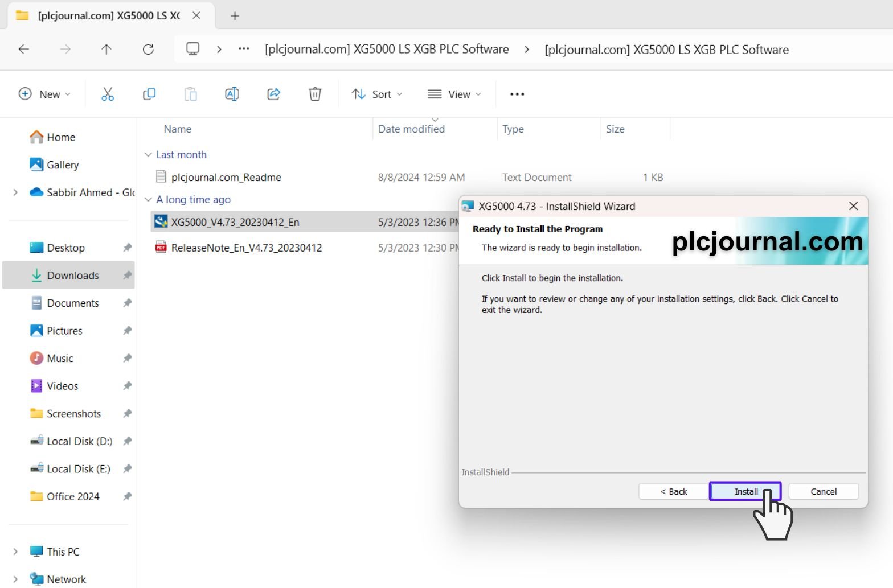Open the See more toolbar options
The width and height of the screenshot is (893, 588).
(x=517, y=94)
